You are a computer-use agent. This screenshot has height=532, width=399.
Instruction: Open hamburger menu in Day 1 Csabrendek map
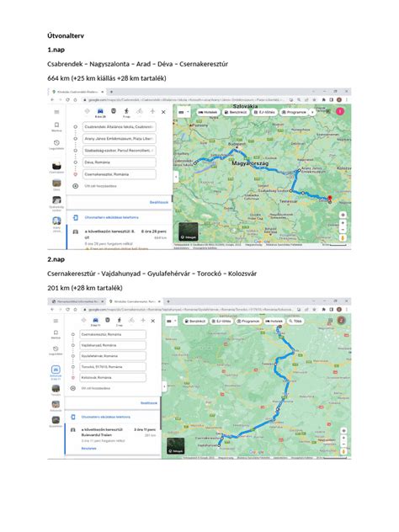pyautogui.click(x=56, y=112)
